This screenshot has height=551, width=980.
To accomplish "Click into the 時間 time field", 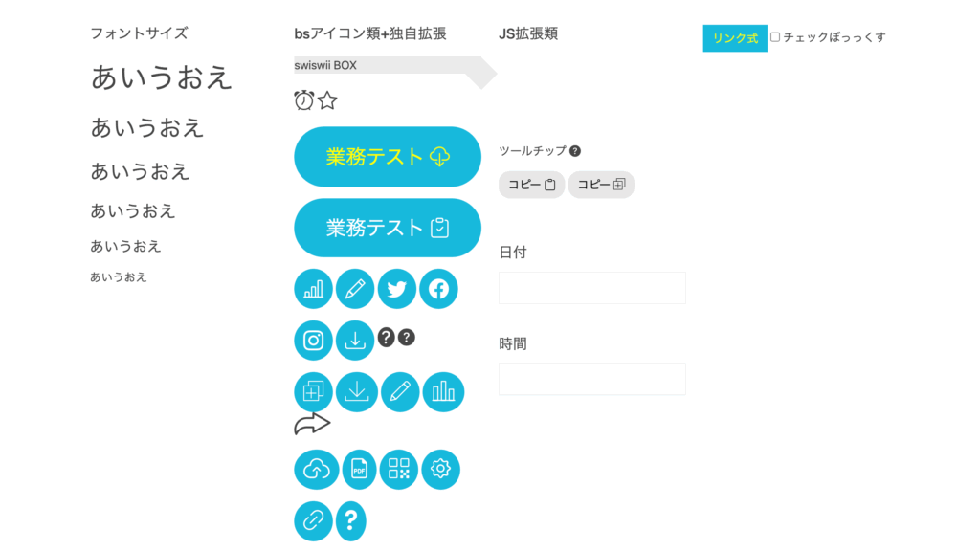I will [591, 379].
